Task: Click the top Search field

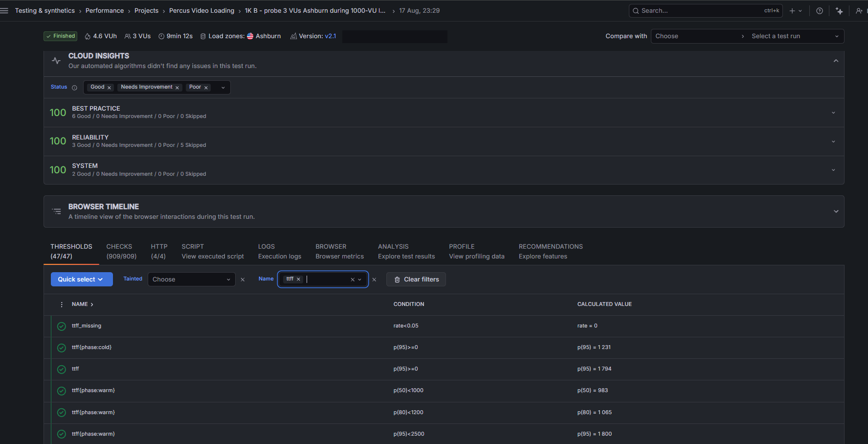Action: click(706, 11)
